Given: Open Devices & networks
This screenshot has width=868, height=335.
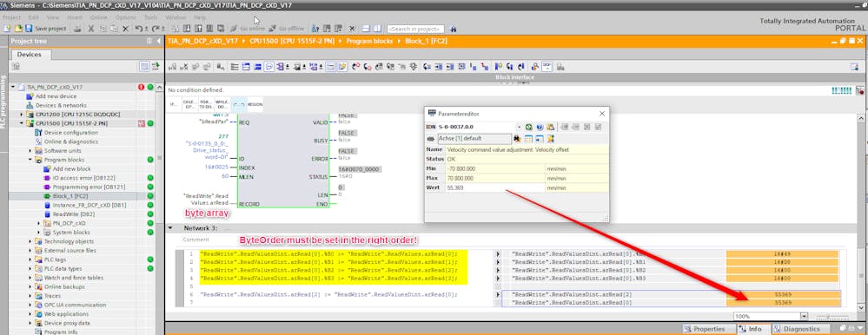Looking at the screenshot, I should (61, 105).
